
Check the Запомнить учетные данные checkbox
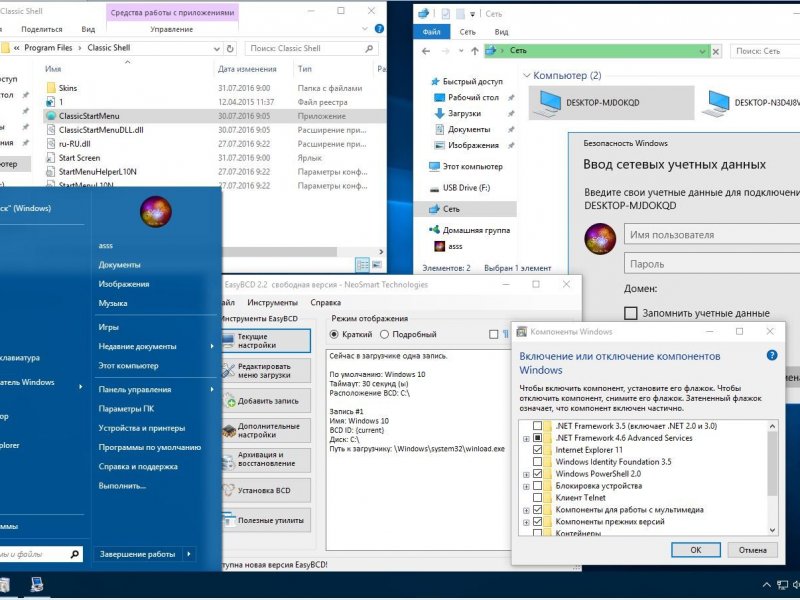coord(631,313)
